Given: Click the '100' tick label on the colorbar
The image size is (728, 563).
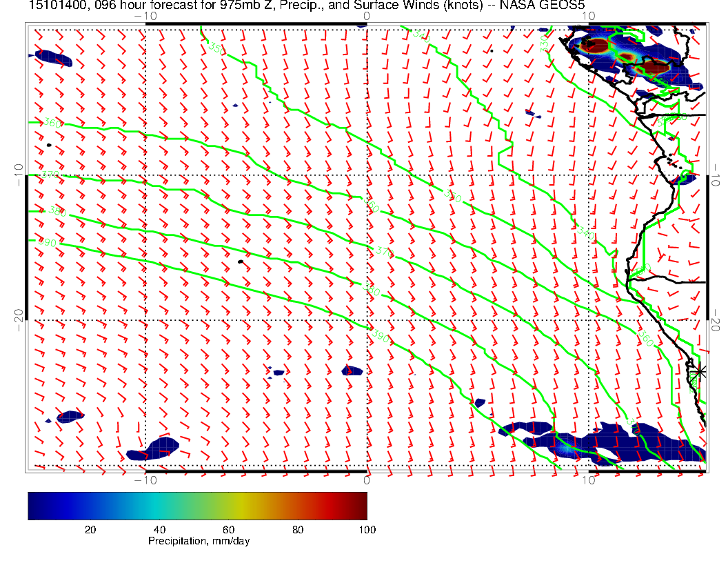Looking at the screenshot, I should tap(366, 529).
